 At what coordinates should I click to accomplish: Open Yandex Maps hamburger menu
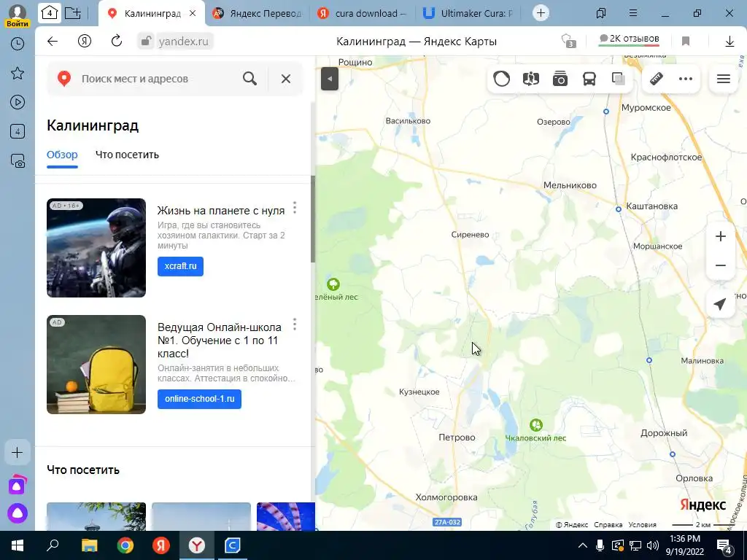point(724,79)
